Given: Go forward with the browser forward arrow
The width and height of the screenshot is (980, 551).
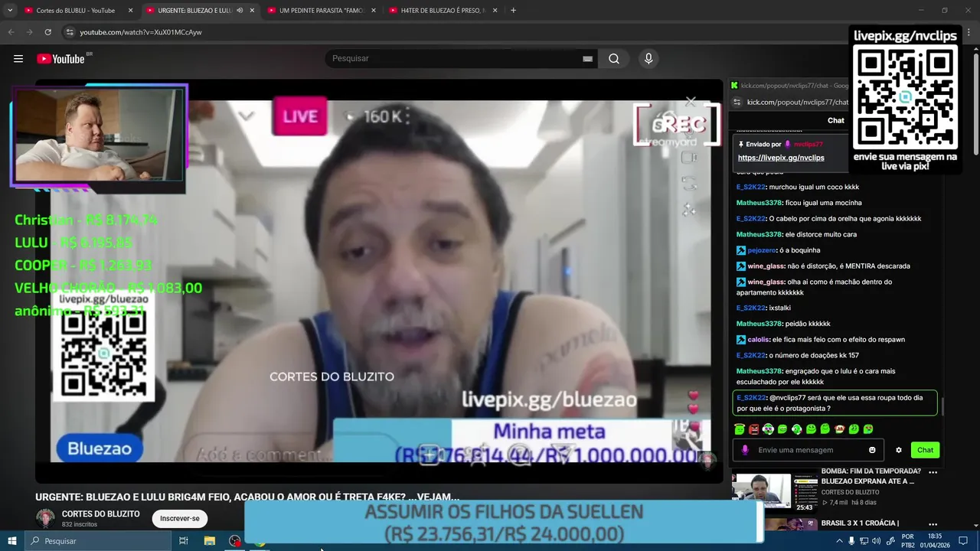Looking at the screenshot, I should pyautogui.click(x=29, y=32).
